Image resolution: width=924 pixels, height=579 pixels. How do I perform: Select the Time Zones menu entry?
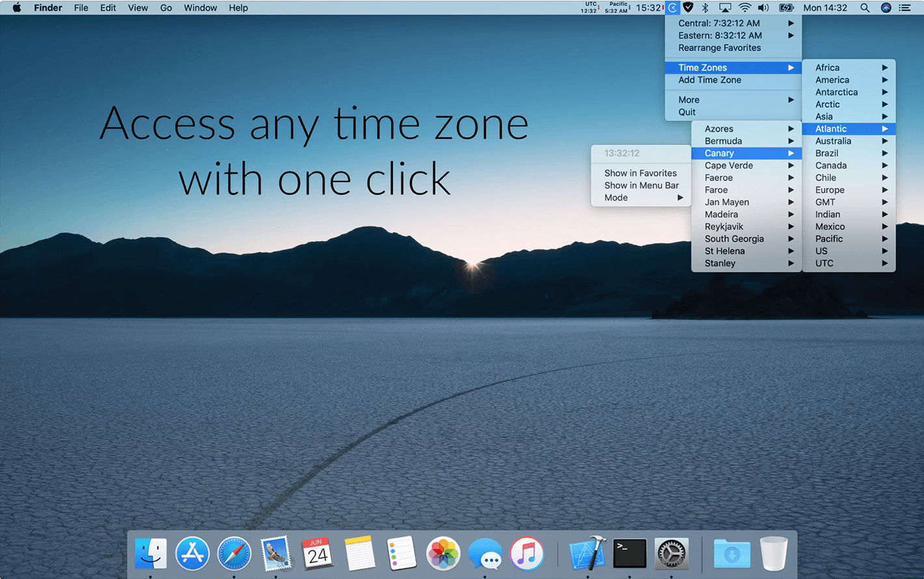733,68
